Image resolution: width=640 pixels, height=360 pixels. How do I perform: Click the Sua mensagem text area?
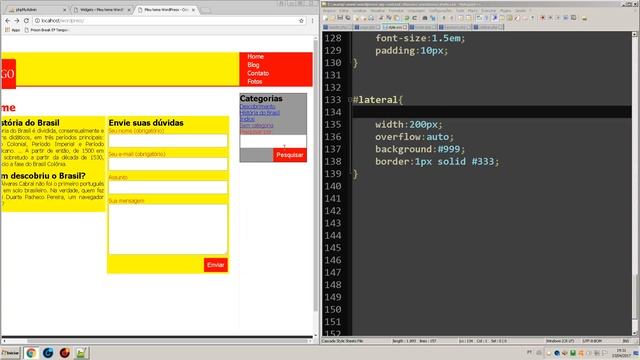click(x=168, y=229)
